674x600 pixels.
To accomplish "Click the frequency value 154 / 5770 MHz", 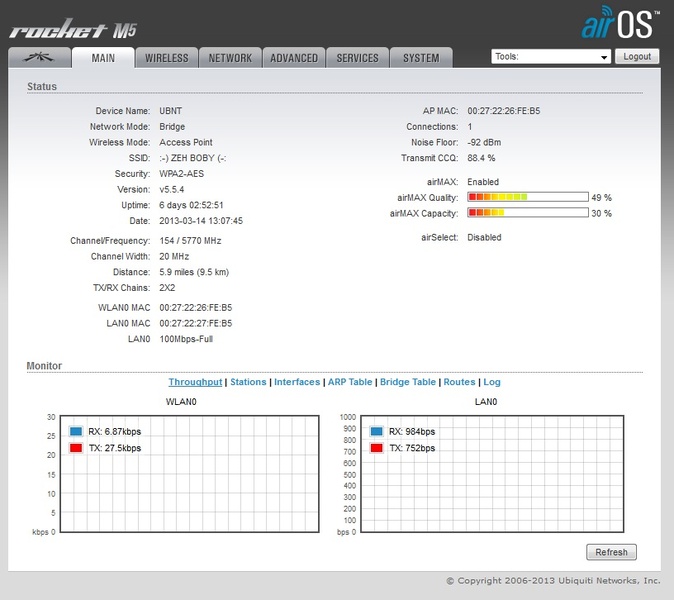I will coord(190,241).
